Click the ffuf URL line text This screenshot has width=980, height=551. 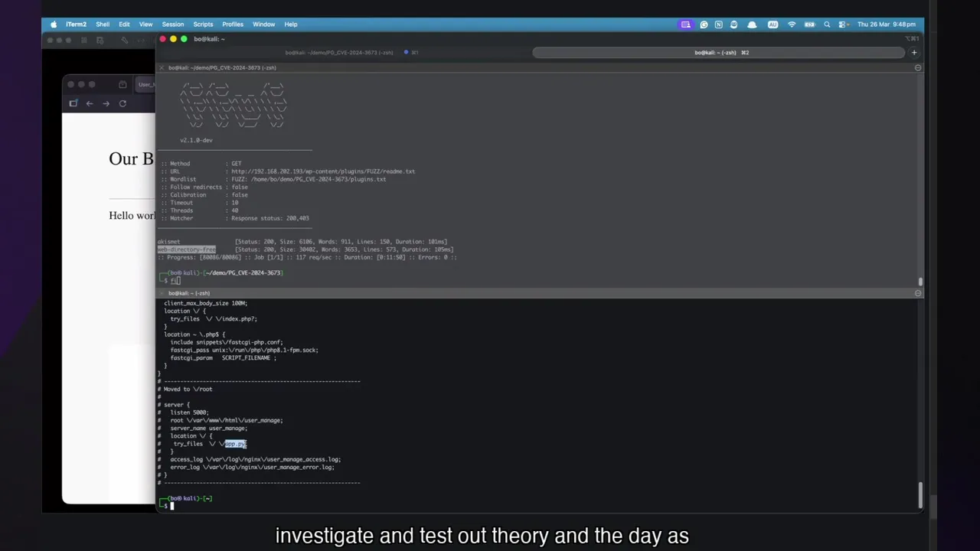tap(288, 171)
